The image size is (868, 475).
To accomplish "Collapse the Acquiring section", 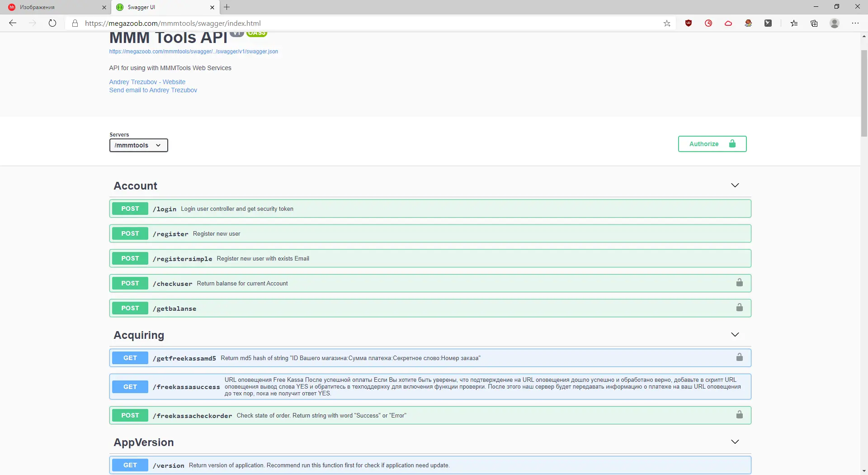I will 735,335.
